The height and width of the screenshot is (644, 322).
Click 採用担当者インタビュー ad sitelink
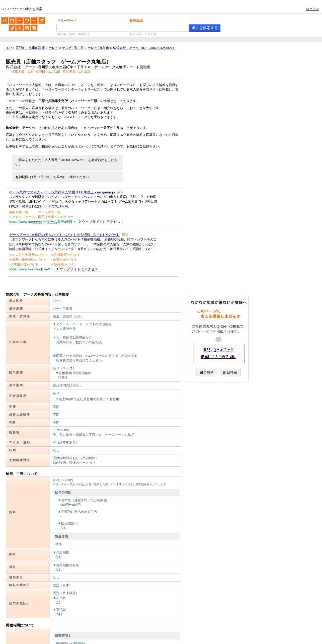tap(56, 217)
